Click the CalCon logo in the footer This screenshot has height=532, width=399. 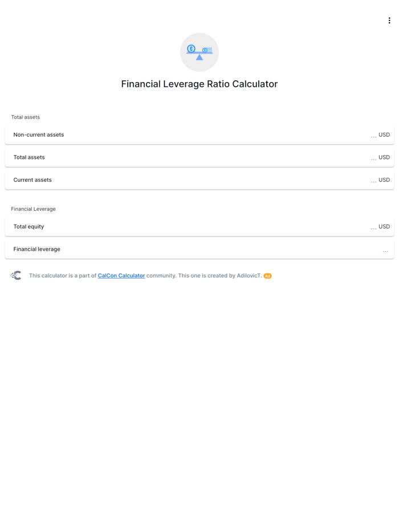[x=16, y=275]
